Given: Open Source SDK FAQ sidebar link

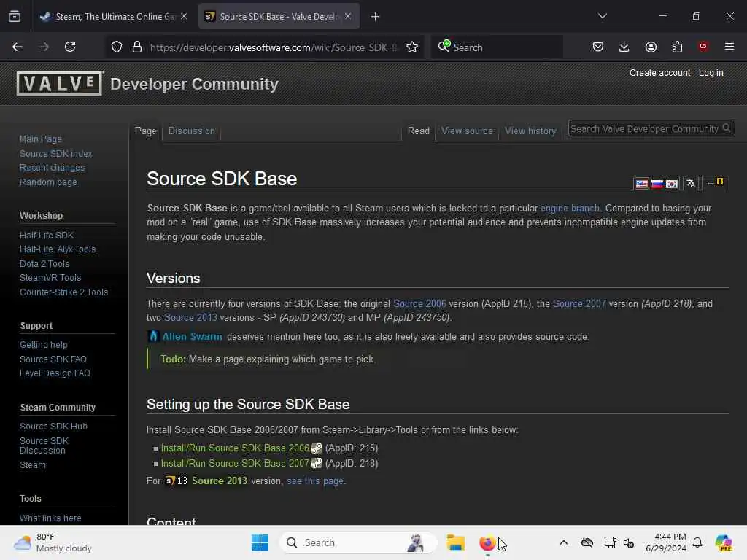Looking at the screenshot, I should pos(53,359).
